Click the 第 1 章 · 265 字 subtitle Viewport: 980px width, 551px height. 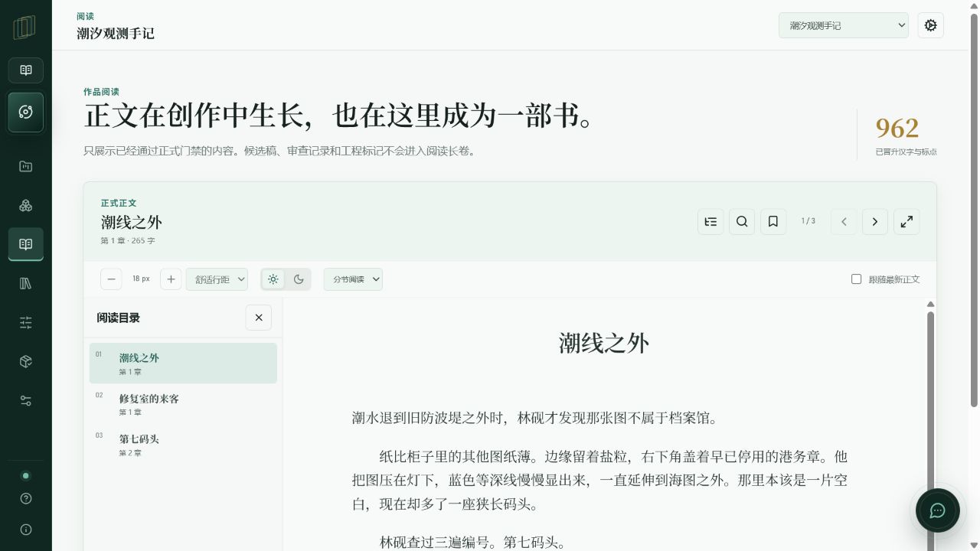click(x=128, y=241)
